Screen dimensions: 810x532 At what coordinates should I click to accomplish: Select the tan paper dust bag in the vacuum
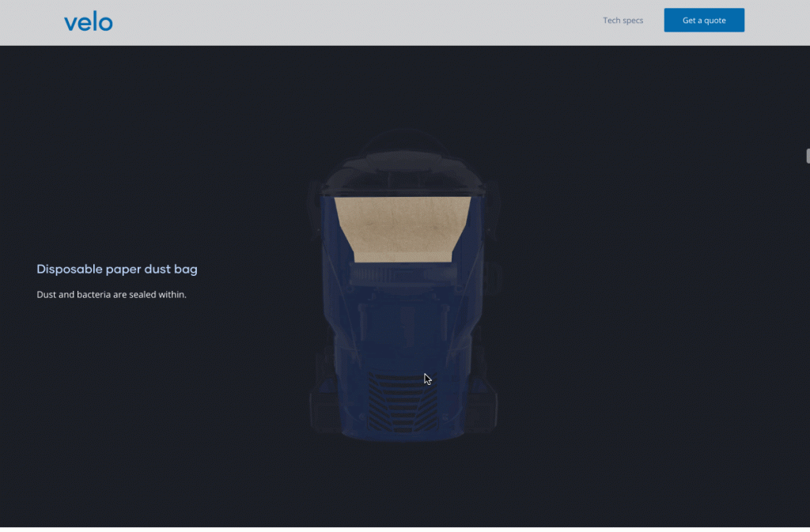point(403,228)
